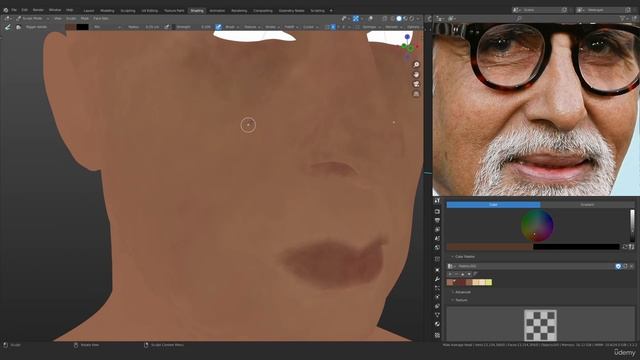Swap primary and secondary colors
The width and height of the screenshot is (640, 360).
point(624,247)
